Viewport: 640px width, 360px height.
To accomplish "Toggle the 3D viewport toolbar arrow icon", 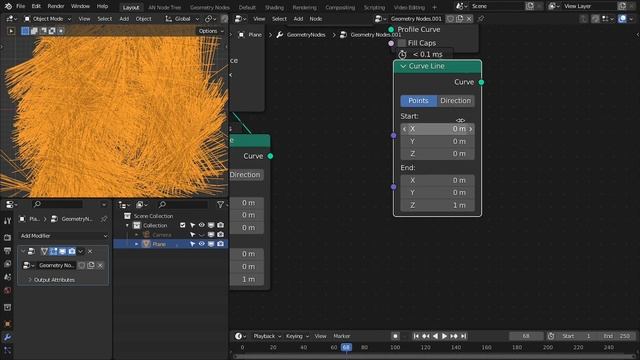I will pyautogui.click(x=11, y=31).
